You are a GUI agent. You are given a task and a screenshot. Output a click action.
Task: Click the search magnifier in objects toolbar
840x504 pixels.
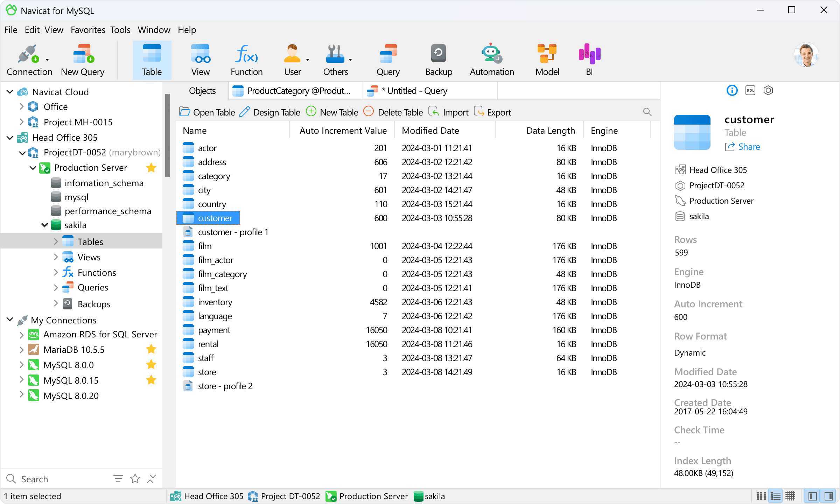coord(647,112)
